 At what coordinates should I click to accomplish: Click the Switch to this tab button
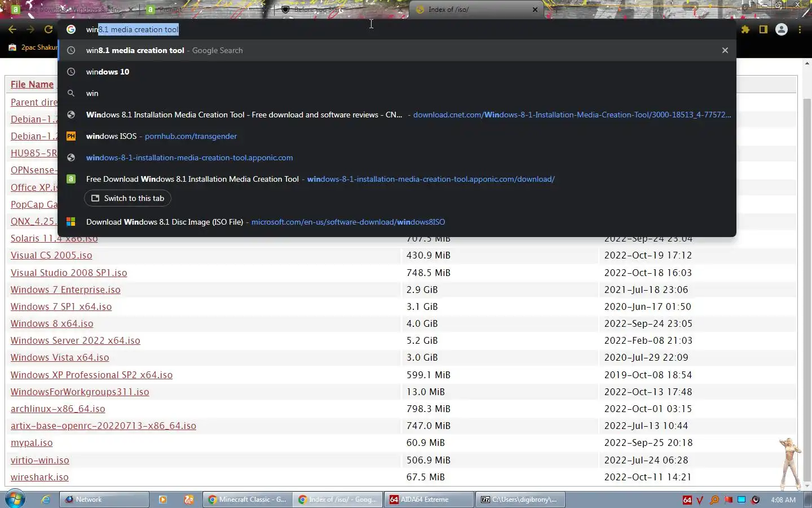click(x=128, y=198)
